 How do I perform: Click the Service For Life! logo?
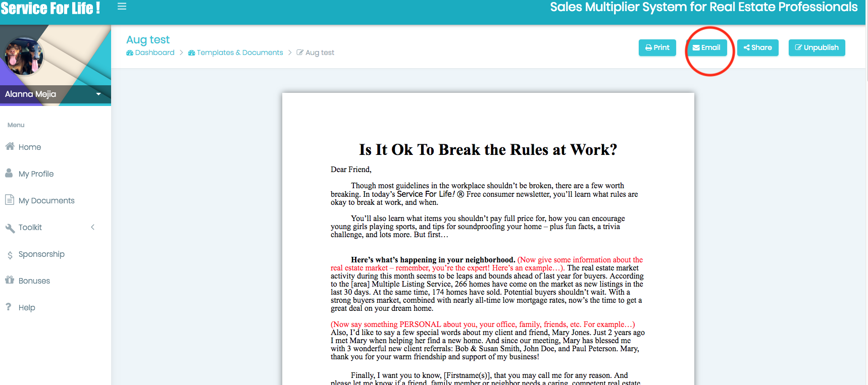[x=50, y=9]
